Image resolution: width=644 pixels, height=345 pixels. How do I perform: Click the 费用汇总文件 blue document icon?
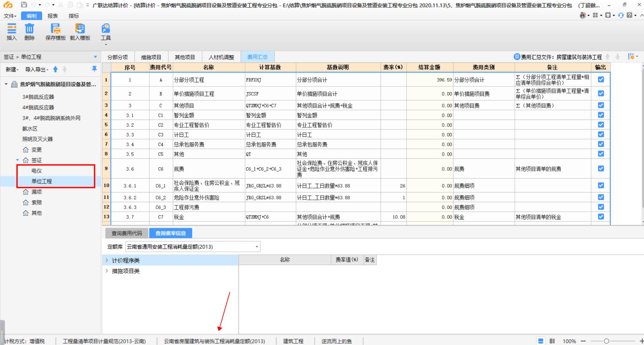tap(517, 57)
